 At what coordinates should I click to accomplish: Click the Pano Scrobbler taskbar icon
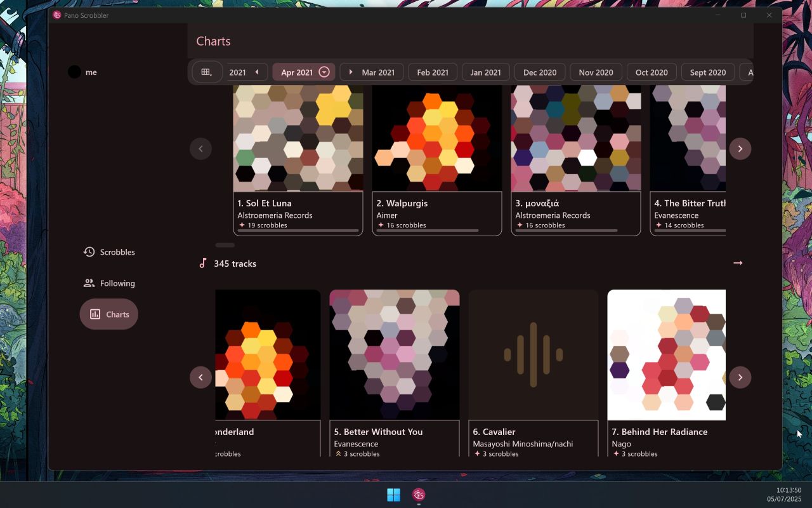(419, 495)
